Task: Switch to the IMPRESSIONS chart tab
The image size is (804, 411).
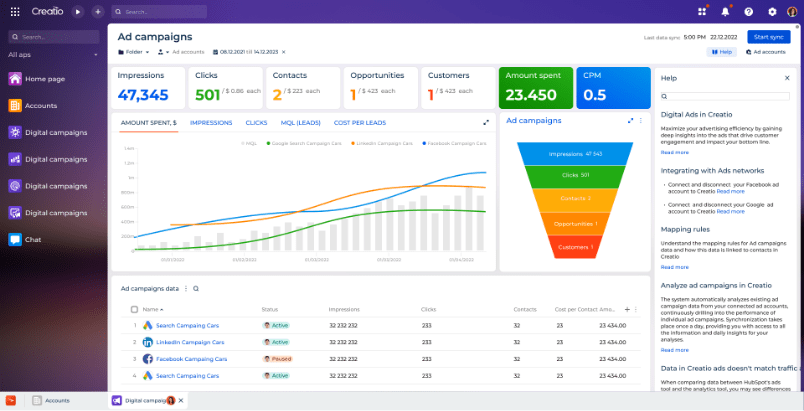Action: [x=211, y=122]
